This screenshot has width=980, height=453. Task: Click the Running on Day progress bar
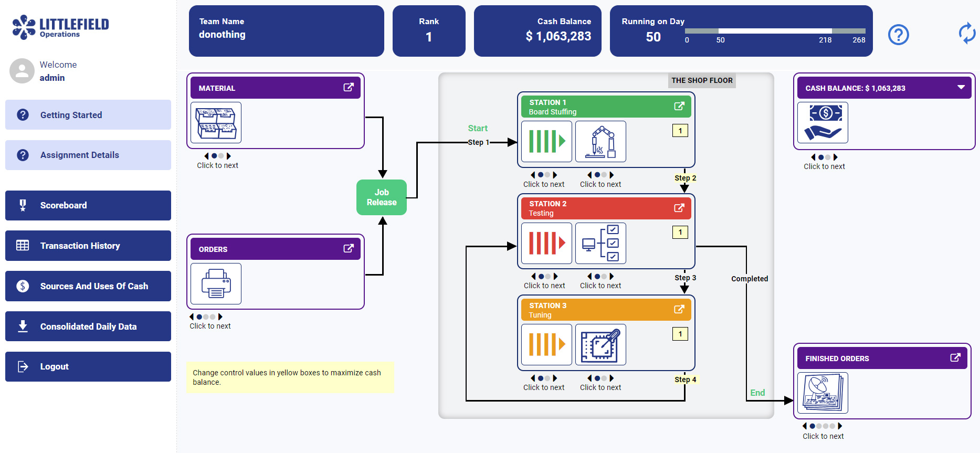(x=775, y=31)
